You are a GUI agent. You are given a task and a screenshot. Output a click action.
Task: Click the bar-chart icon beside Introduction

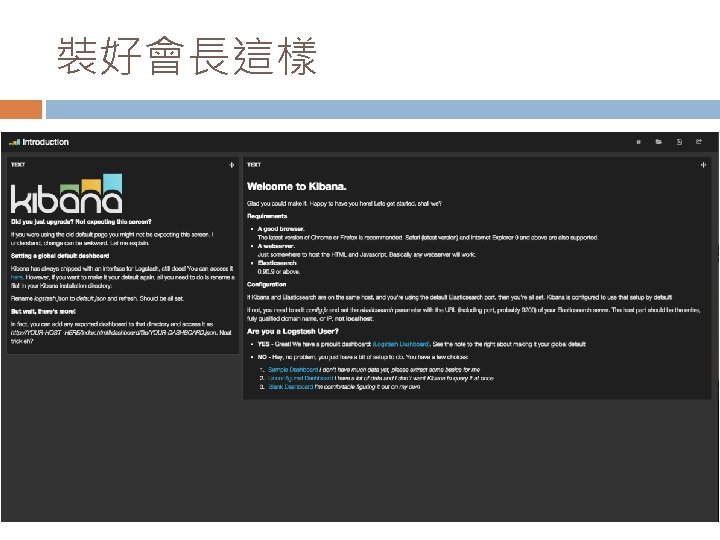(x=15, y=142)
